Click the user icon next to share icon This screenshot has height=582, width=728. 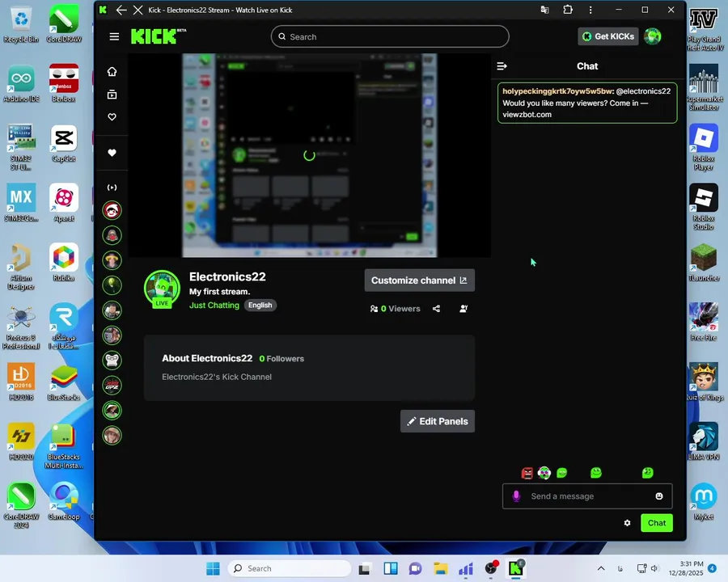click(x=463, y=309)
